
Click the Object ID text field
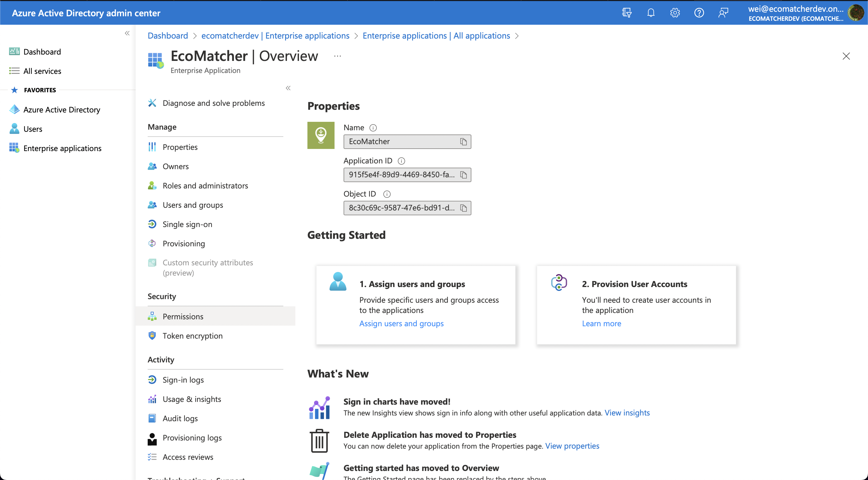pos(407,208)
